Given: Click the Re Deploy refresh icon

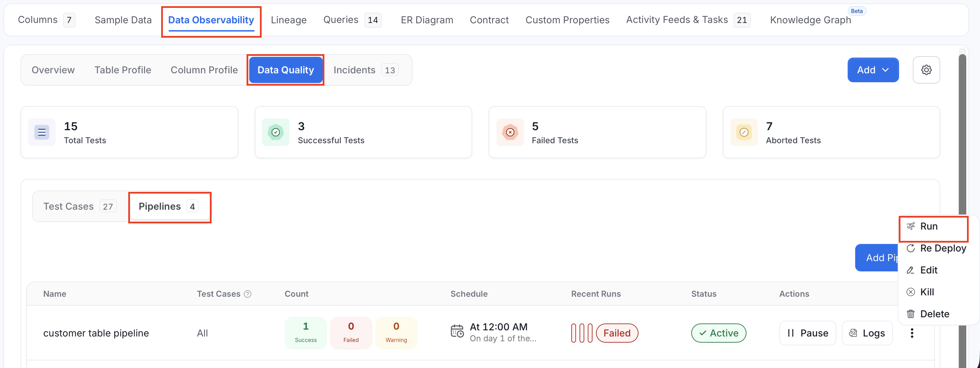Looking at the screenshot, I should [x=910, y=248].
